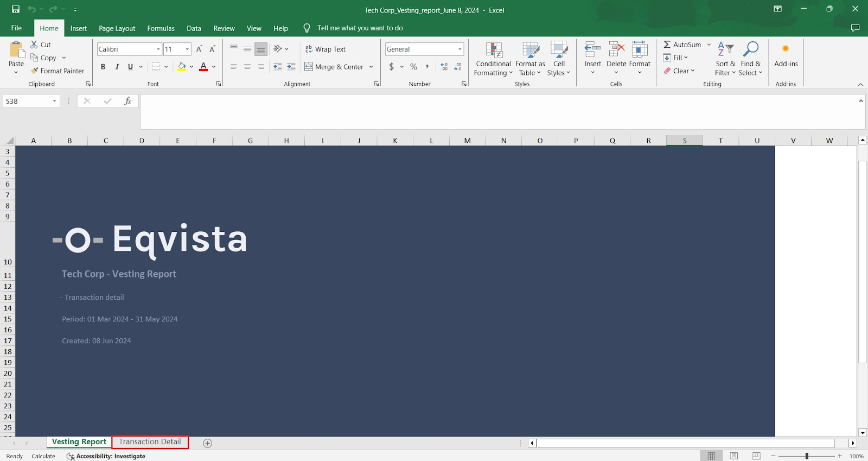868x461 pixels.
Task: Click the Redo arrow icon
Action: coord(53,9)
